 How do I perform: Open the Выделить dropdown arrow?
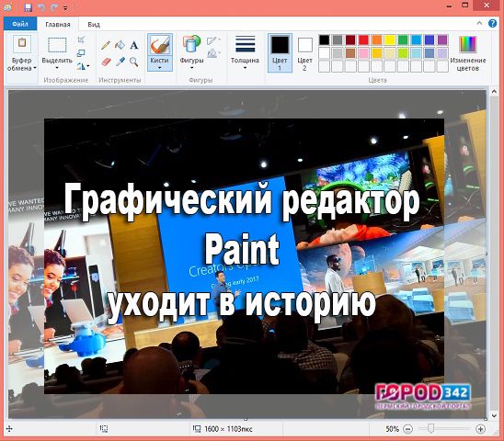pos(57,68)
